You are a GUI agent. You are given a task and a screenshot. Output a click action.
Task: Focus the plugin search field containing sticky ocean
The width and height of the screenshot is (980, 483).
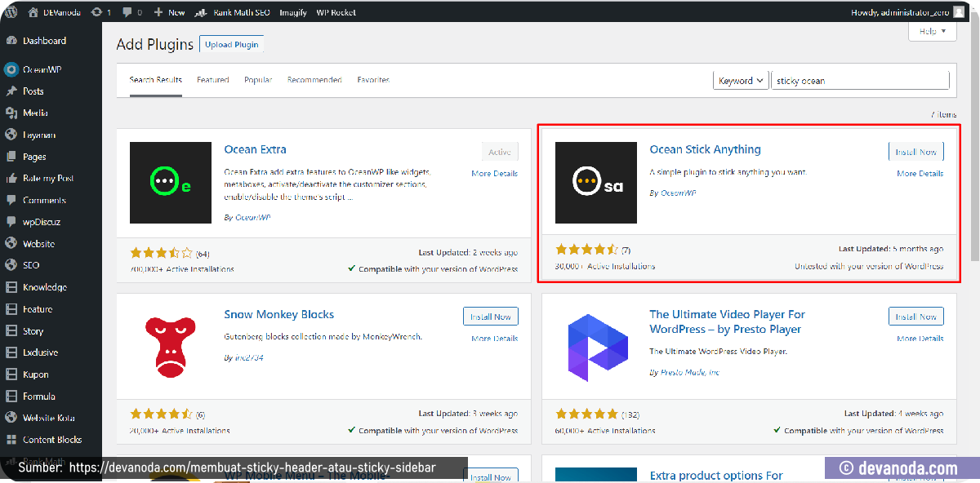coord(861,81)
